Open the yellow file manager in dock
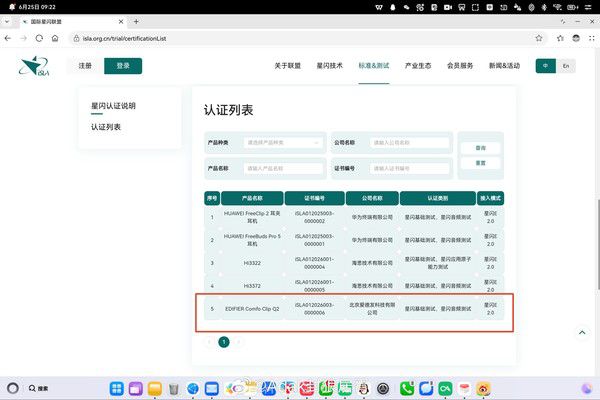Image resolution: width=600 pixels, height=400 pixels. click(155, 389)
